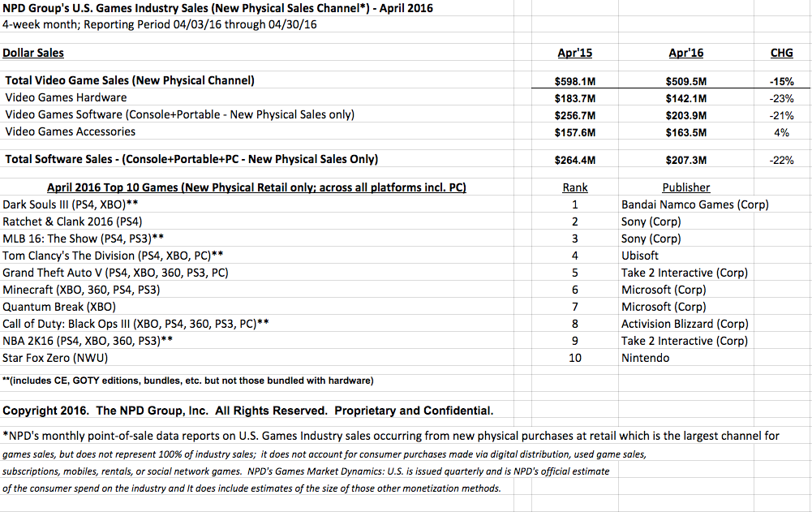Click the $203.9M software cell

pyautogui.click(x=686, y=115)
